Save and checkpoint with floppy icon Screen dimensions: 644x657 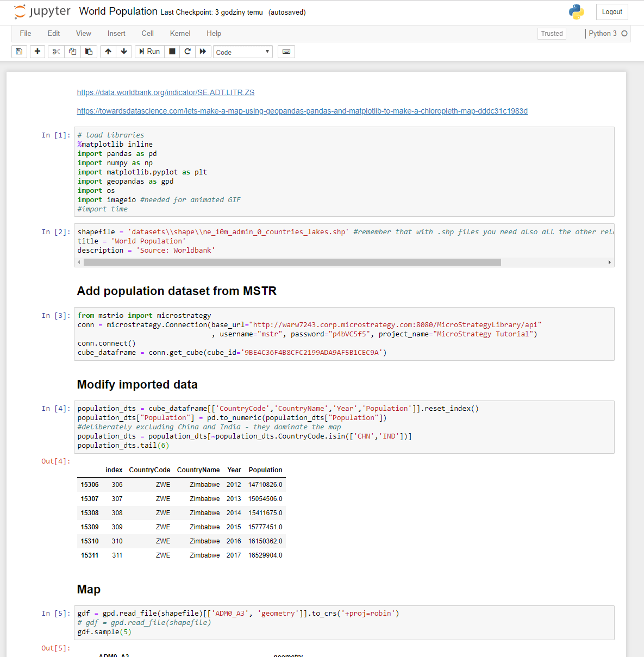(19, 52)
